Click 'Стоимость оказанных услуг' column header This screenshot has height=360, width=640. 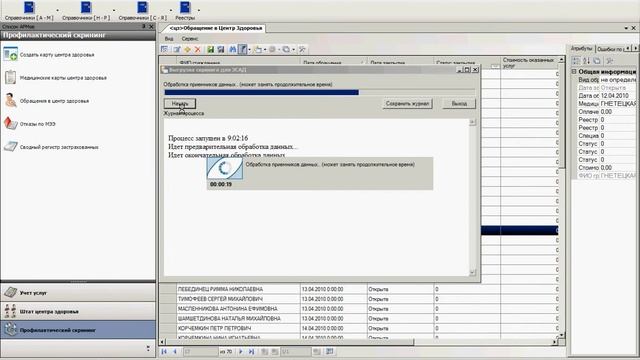529,62
